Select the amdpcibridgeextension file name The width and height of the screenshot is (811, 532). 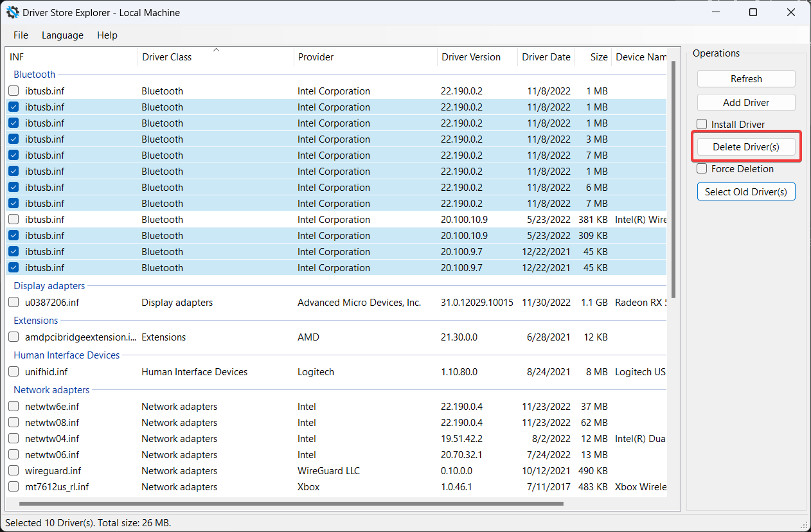tap(81, 337)
